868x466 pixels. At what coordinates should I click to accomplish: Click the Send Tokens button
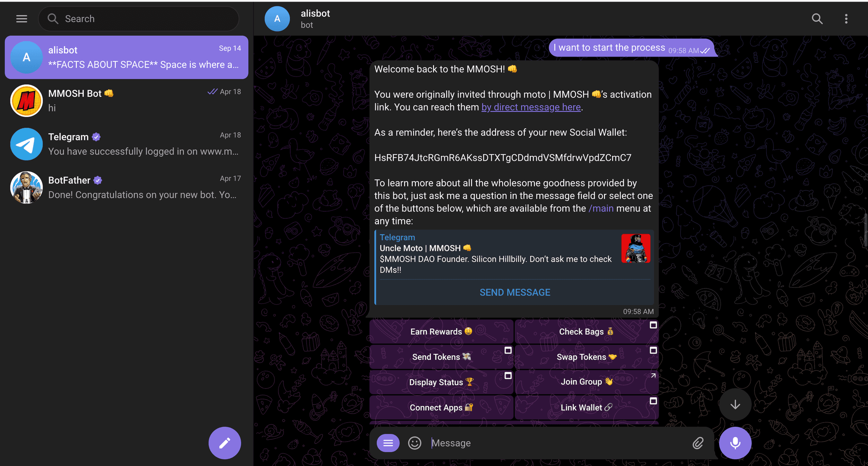(441, 357)
